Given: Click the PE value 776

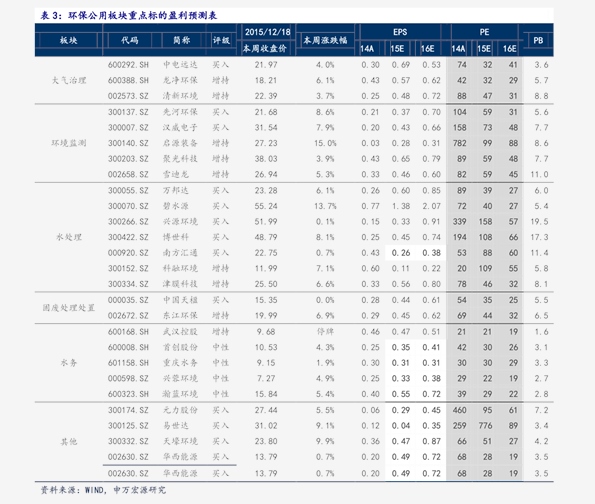Looking at the screenshot, I should point(485,426).
